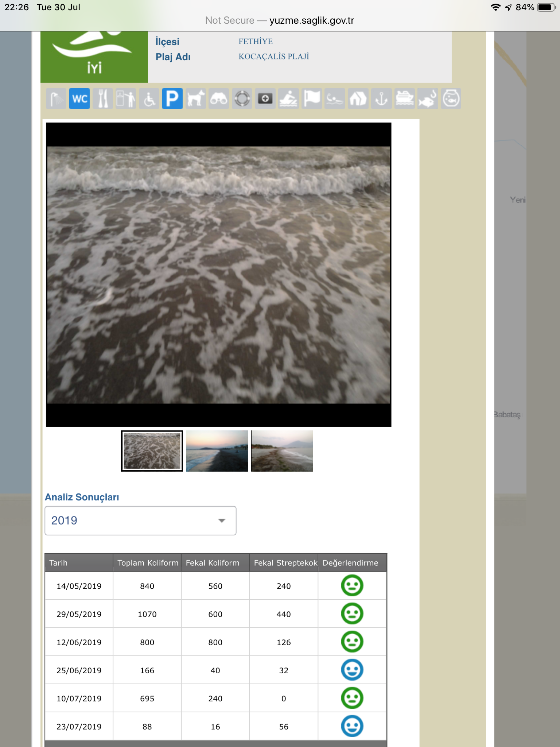This screenshot has width=560, height=747.
Task: Tap the Wi-Fi status icon
Action: 495,7
